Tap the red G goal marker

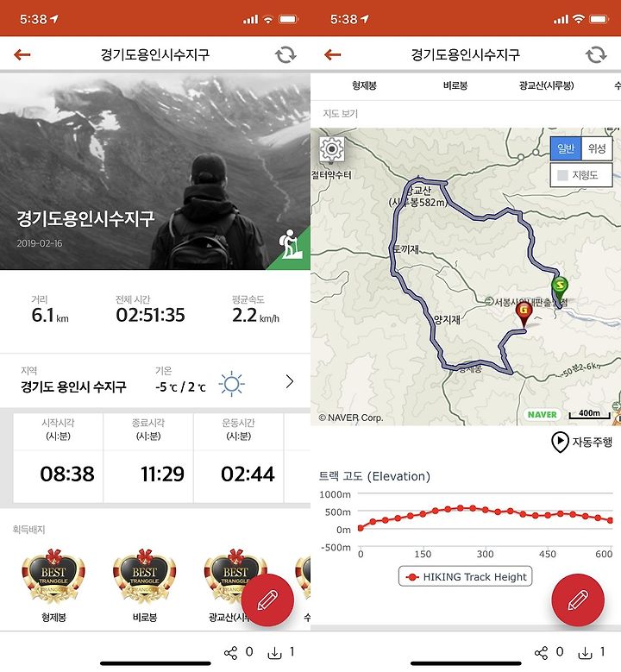click(524, 312)
